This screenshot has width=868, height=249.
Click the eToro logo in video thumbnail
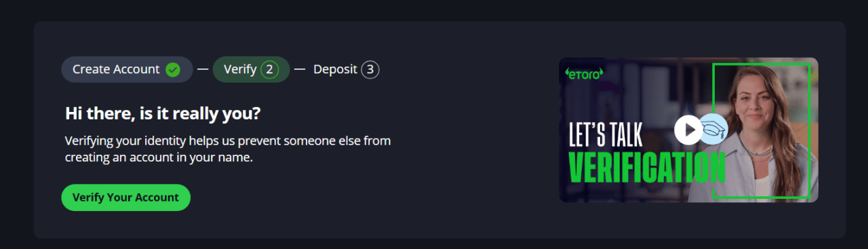coord(584,73)
